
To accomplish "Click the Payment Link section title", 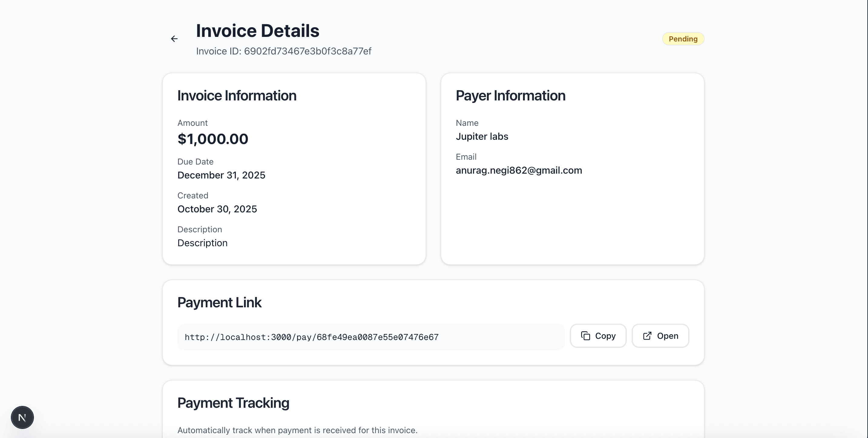I will pos(219,302).
